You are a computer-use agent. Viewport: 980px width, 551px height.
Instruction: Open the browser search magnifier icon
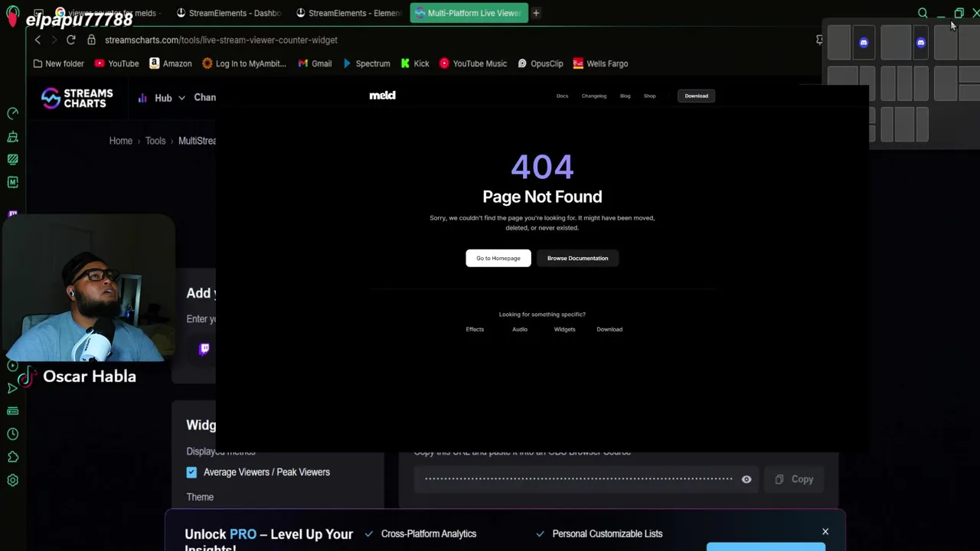coord(923,13)
